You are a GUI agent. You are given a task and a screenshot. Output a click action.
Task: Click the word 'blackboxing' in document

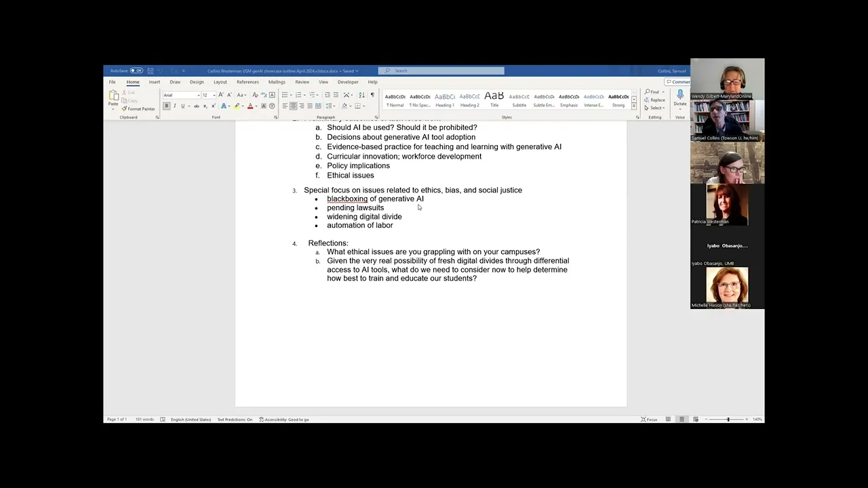click(x=347, y=199)
